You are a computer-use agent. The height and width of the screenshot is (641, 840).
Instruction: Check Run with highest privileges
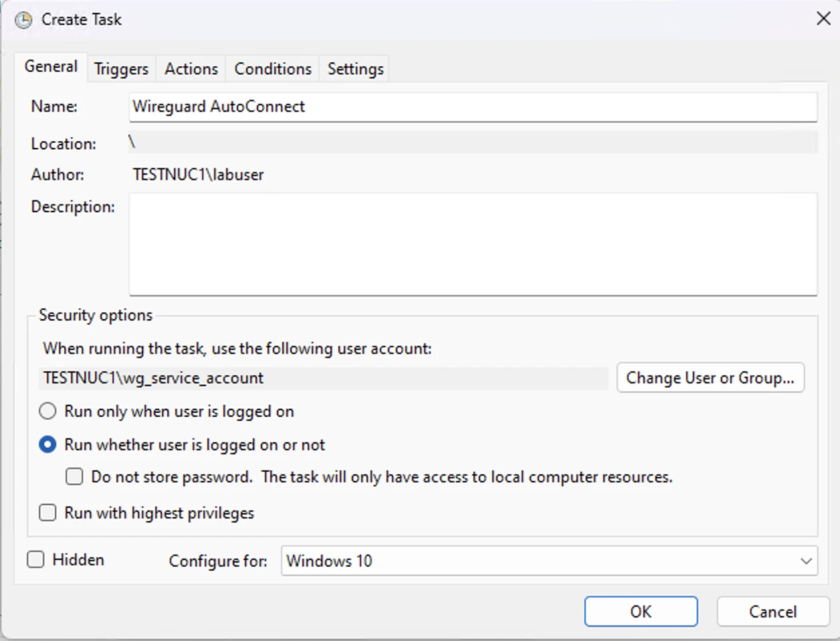pyautogui.click(x=47, y=513)
